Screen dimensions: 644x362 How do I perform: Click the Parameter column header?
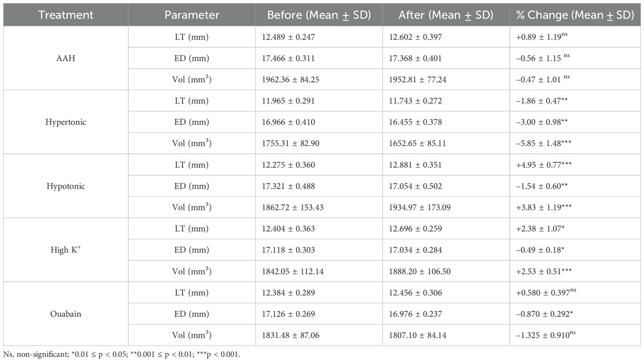pos(191,15)
